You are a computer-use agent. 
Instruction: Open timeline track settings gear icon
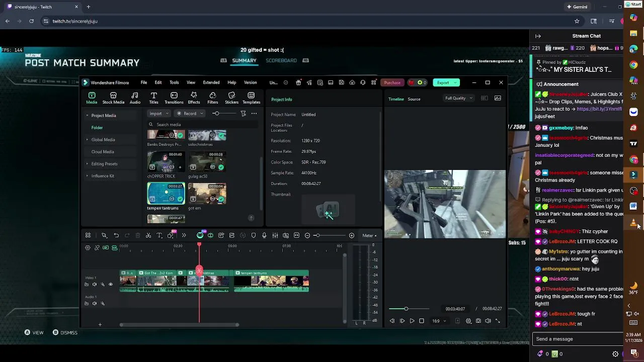pos(88,248)
